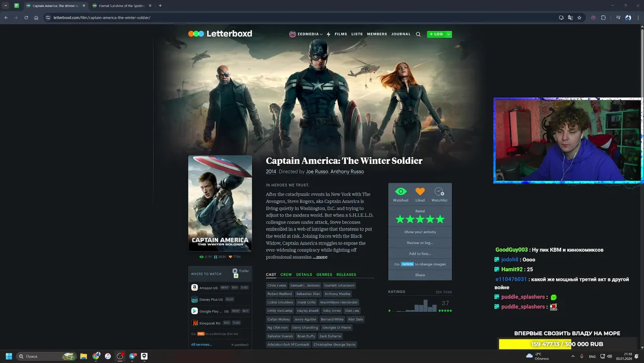Image resolution: width=644 pixels, height=363 pixels.
Task: Switch to the Eternal Sunshine browser tab
Action: coord(122,6)
